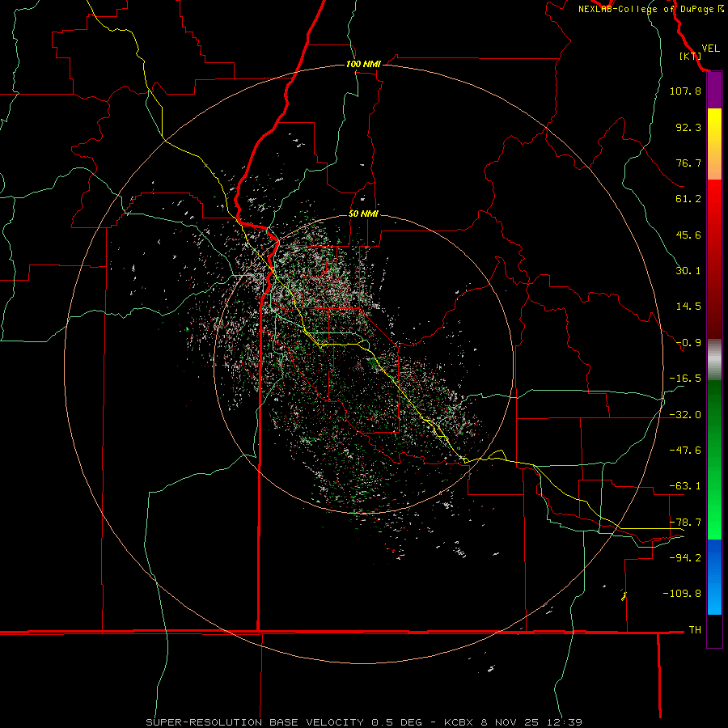Click the -32.0 velocity scale value
This screenshot has height=728, width=728.
pos(685,415)
